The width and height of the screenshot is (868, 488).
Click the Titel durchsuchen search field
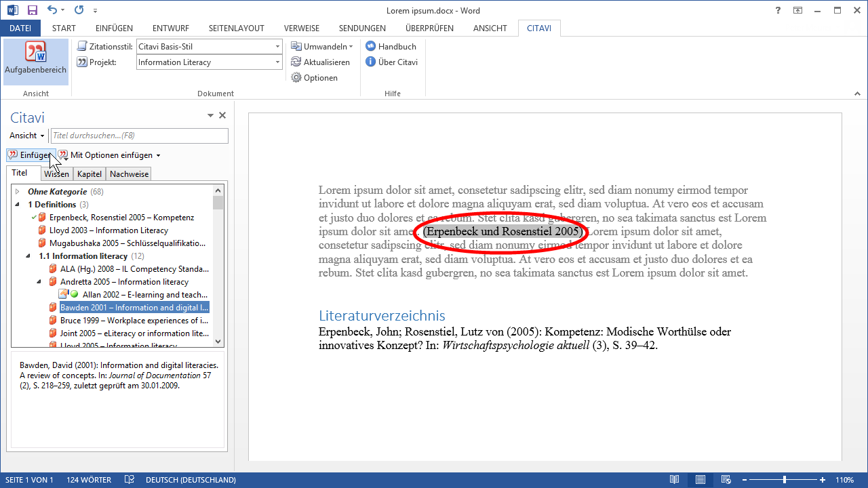click(139, 136)
